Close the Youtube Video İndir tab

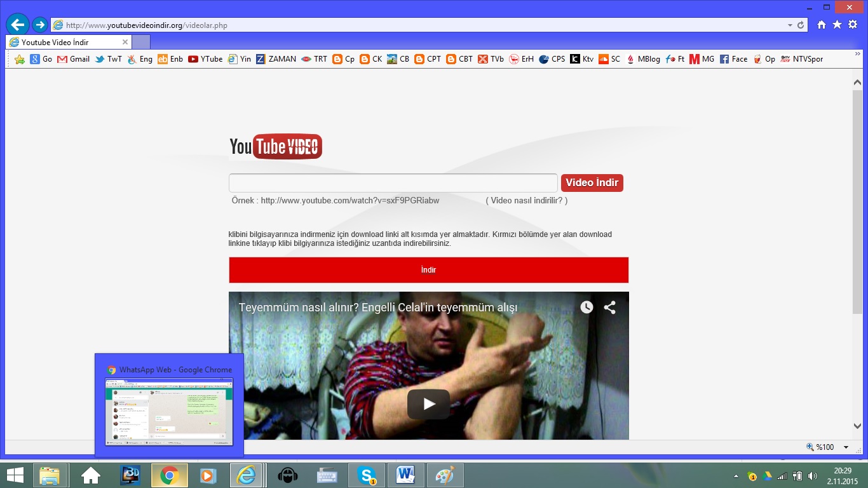(125, 42)
